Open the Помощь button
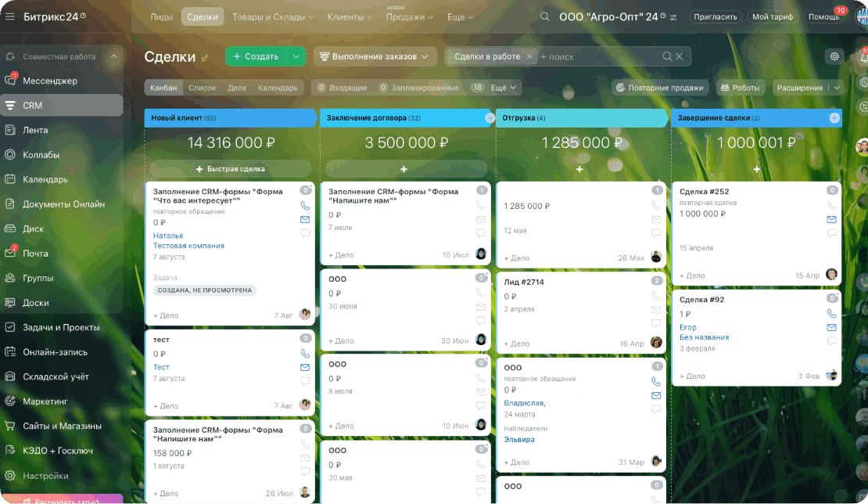The width and height of the screenshot is (868, 504). tap(823, 17)
